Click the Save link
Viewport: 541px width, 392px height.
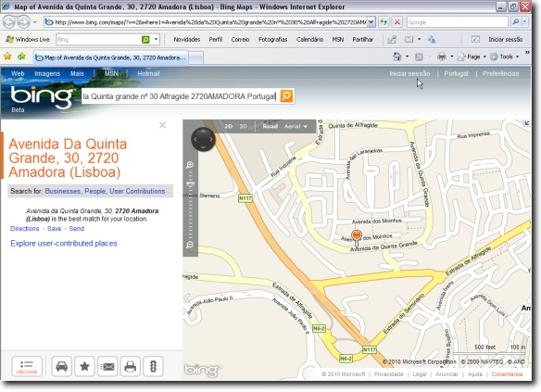click(x=54, y=229)
